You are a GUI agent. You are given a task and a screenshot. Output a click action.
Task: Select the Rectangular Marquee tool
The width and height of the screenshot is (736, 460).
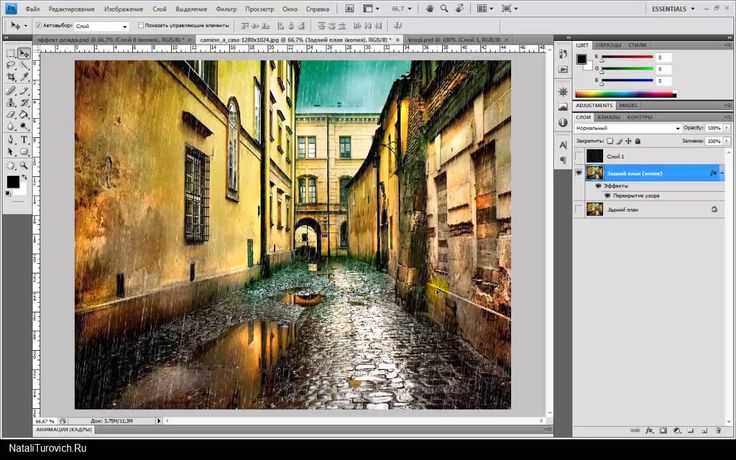(x=11, y=53)
